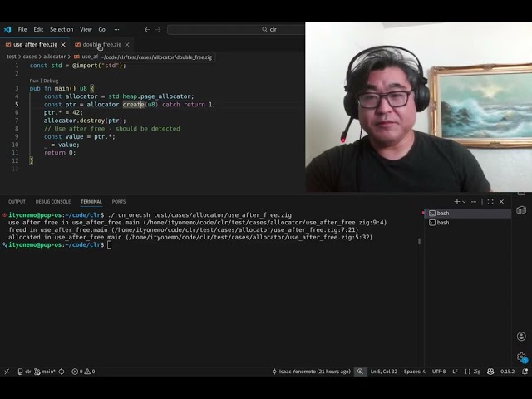Viewport: 532px width, 399px height.
Task: Click the Debug code lens link
Action: [x=51, y=81]
